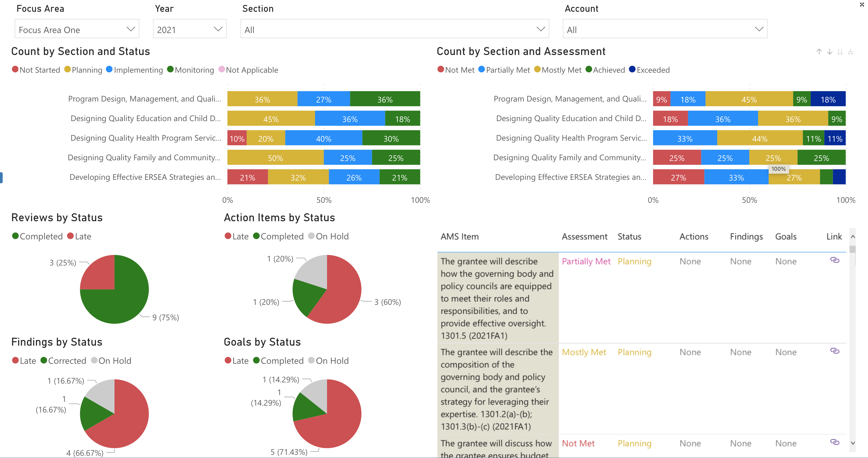Open link icon for governing body composition row
Image resolution: width=868 pixels, height=458 pixels.
(x=835, y=351)
